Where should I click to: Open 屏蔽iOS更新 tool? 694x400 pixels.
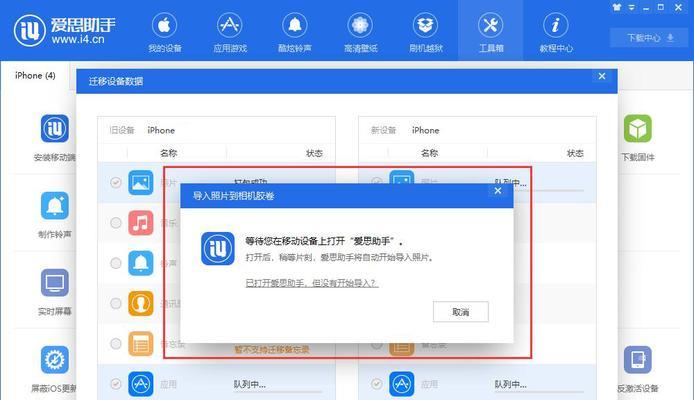(54, 369)
